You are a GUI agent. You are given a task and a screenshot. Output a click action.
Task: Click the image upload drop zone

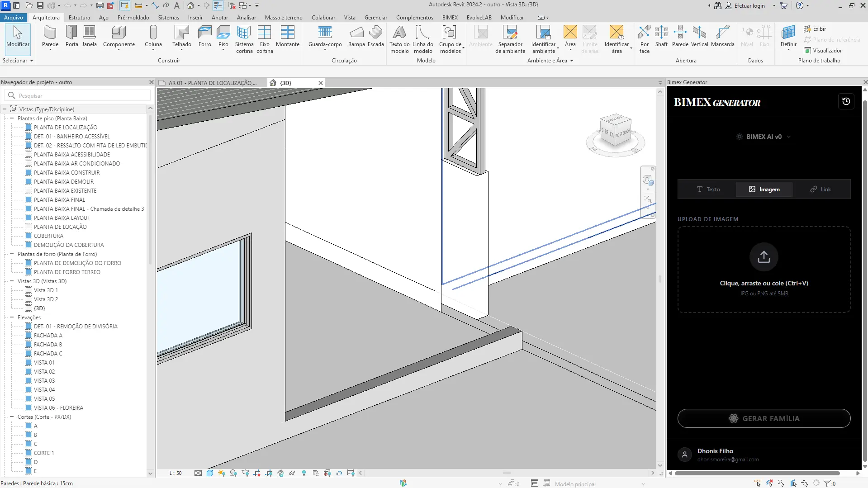(764, 270)
